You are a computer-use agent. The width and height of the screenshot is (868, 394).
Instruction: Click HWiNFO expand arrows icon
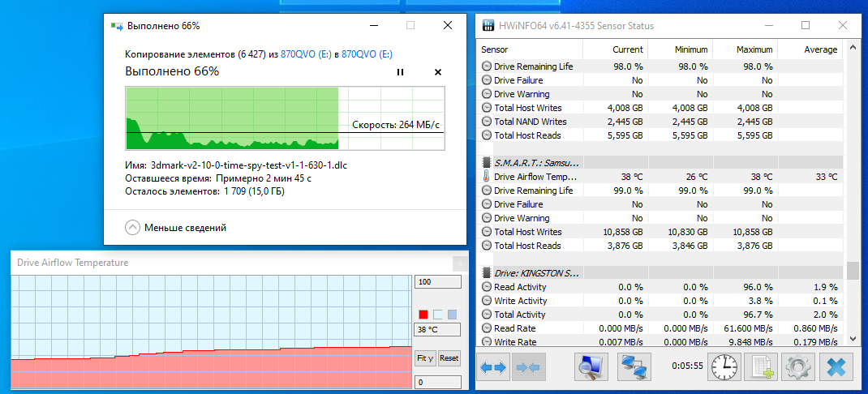[x=493, y=367]
